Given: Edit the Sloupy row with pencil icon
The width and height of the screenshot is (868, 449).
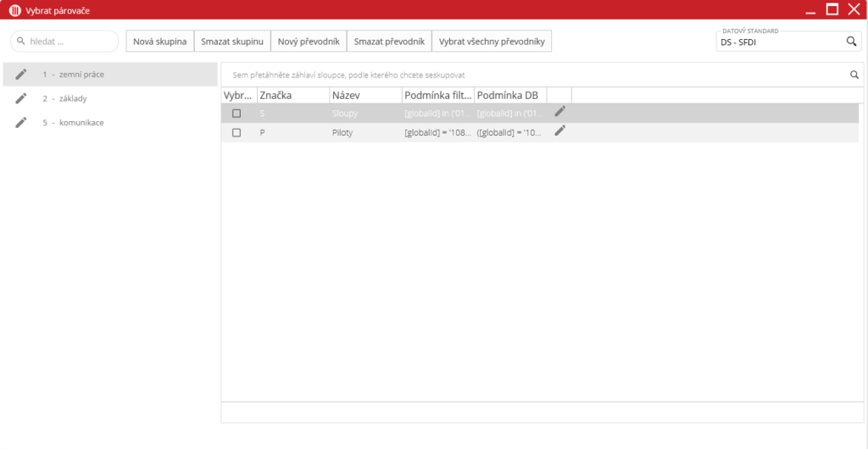Looking at the screenshot, I should 559,112.
